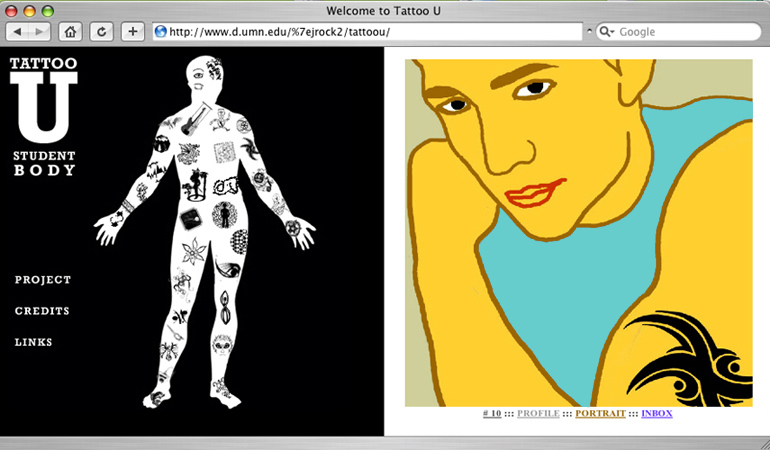Reload the current page
770x450 pixels.
point(101,32)
